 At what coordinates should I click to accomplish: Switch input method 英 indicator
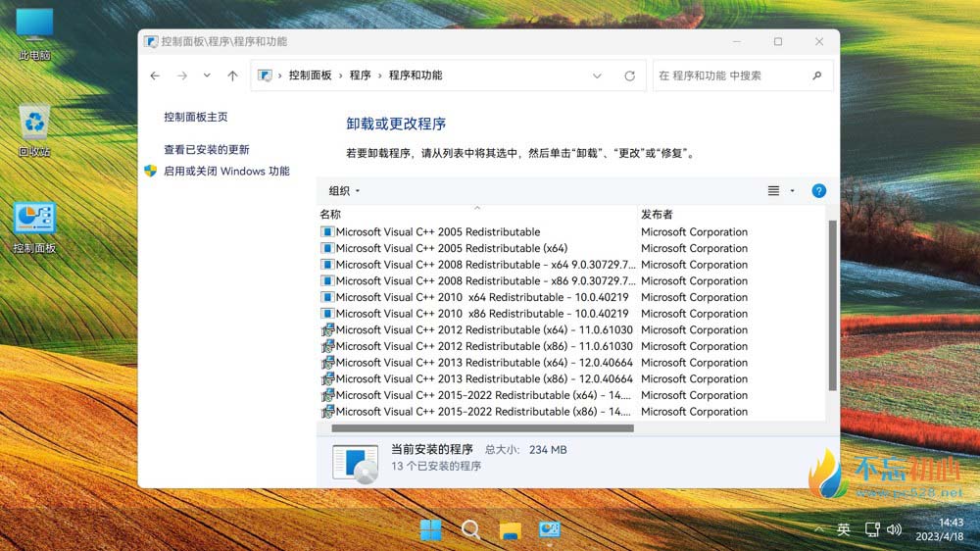tap(844, 529)
